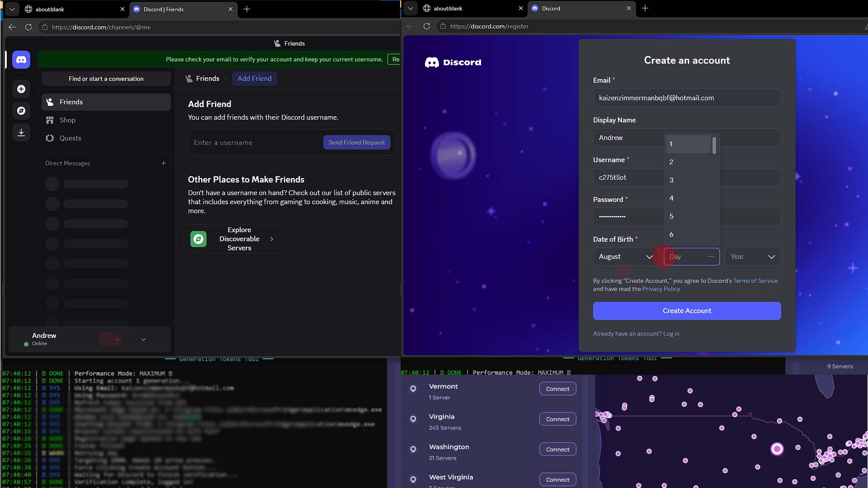Click the Virginia location pin icon
The height and width of the screenshot is (488, 868).
pos(413,419)
